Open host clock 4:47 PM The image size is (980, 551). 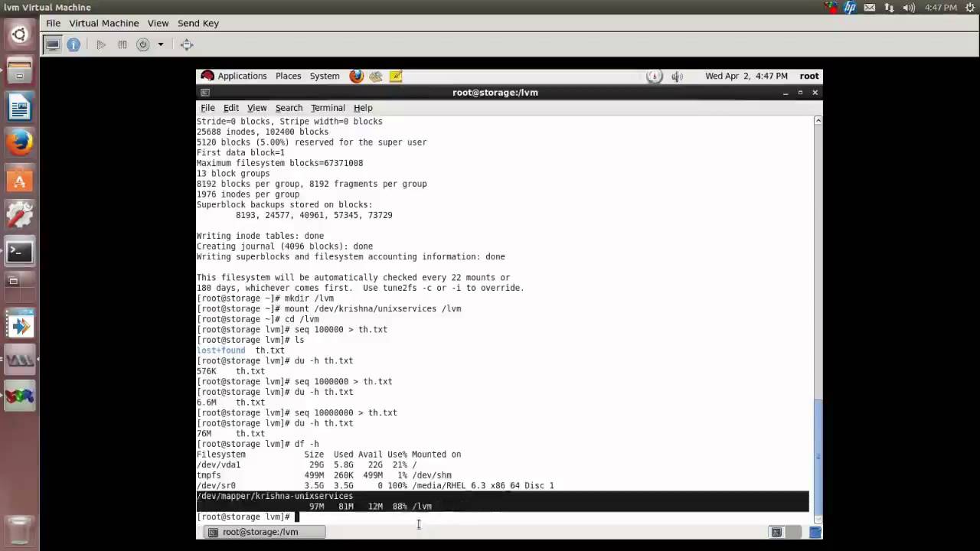click(x=940, y=8)
